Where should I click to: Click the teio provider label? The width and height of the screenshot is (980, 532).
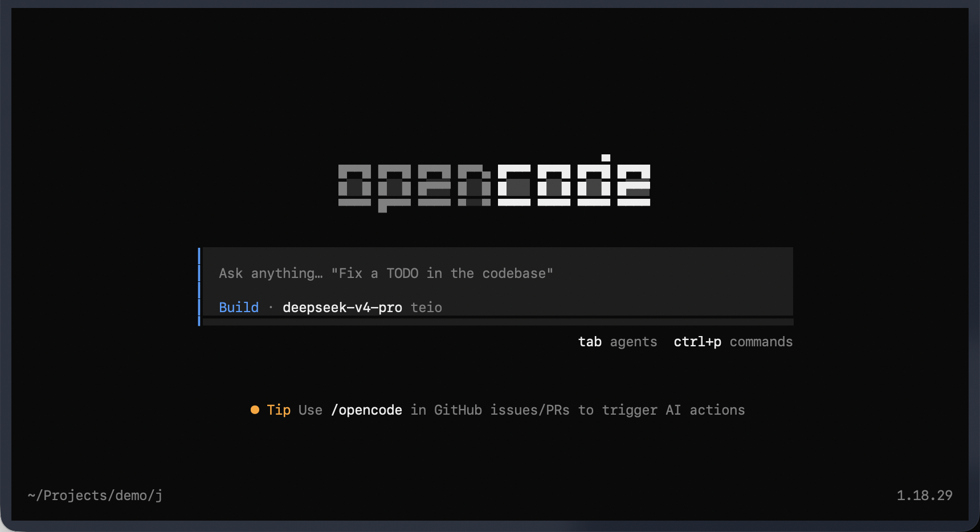[x=426, y=308]
